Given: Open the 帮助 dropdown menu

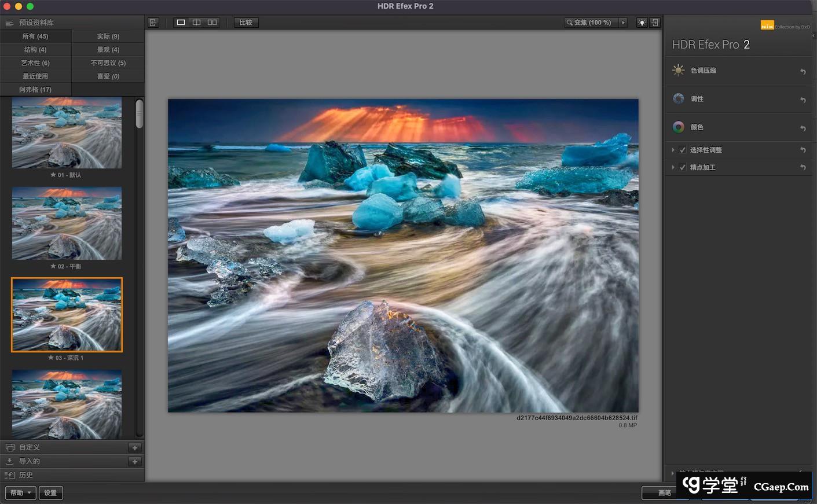Looking at the screenshot, I should (21, 493).
